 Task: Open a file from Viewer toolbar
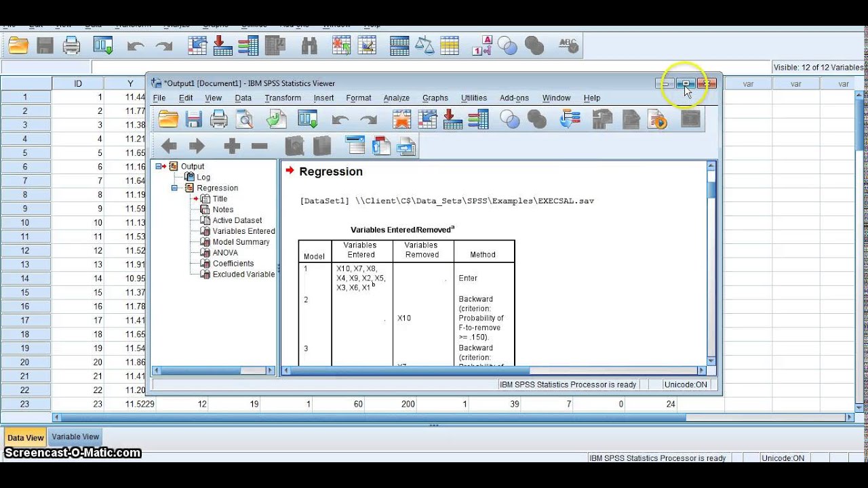(168, 119)
